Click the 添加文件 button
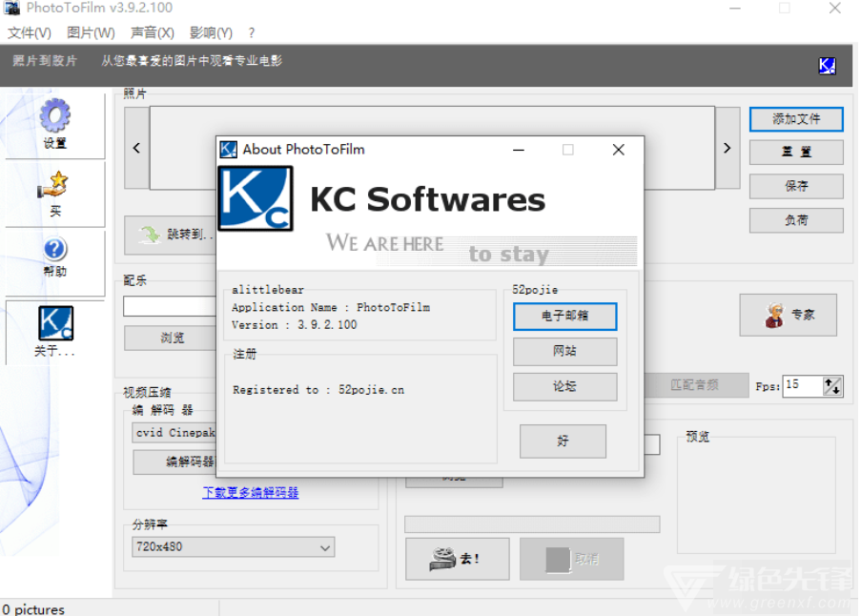The width and height of the screenshot is (861, 616). [796, 119]
